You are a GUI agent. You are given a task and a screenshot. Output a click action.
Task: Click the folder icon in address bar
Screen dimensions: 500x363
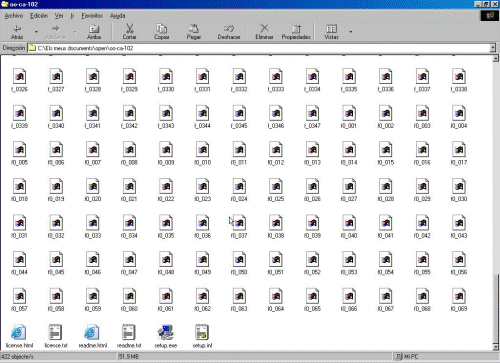(32, 48)
